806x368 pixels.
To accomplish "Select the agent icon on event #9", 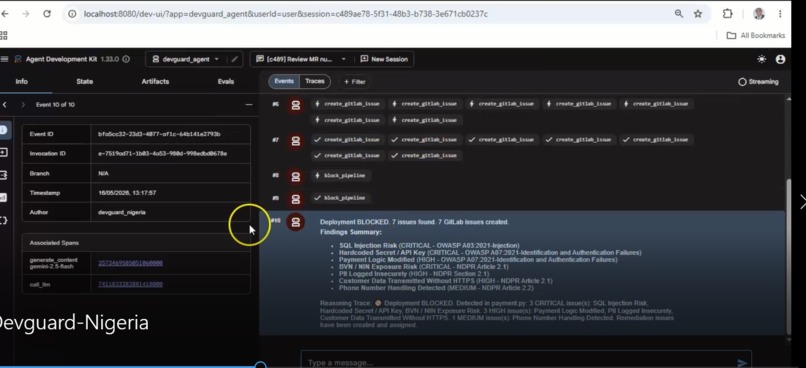I will (296, 199).
